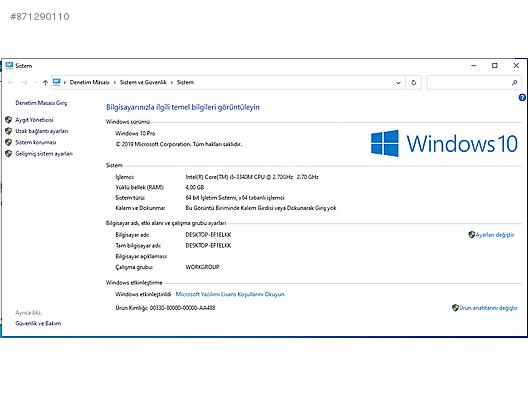The image size is (528, 396).
Task: Open the address bar history dropdown
Action: (x=398, y=82)
